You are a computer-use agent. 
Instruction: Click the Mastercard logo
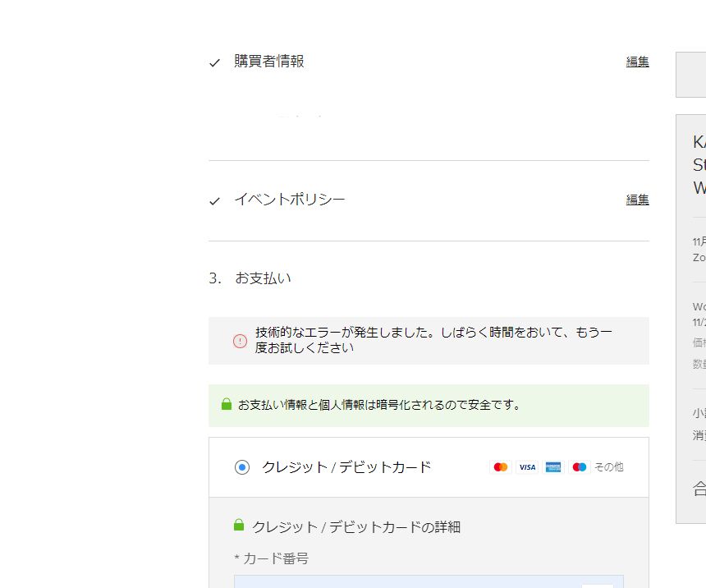501,467
